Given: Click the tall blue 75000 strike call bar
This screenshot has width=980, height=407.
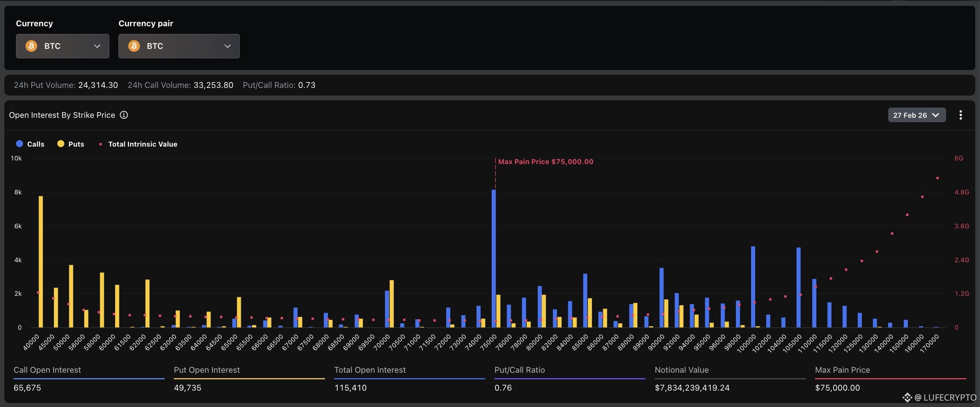Looking at the screenshot, I should point(493,259).
